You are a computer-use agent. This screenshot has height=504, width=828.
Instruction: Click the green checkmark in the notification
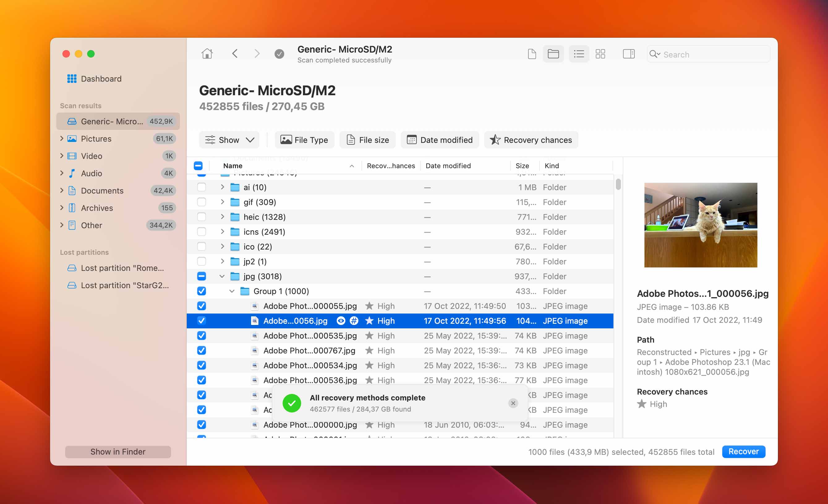coord(292,403)
